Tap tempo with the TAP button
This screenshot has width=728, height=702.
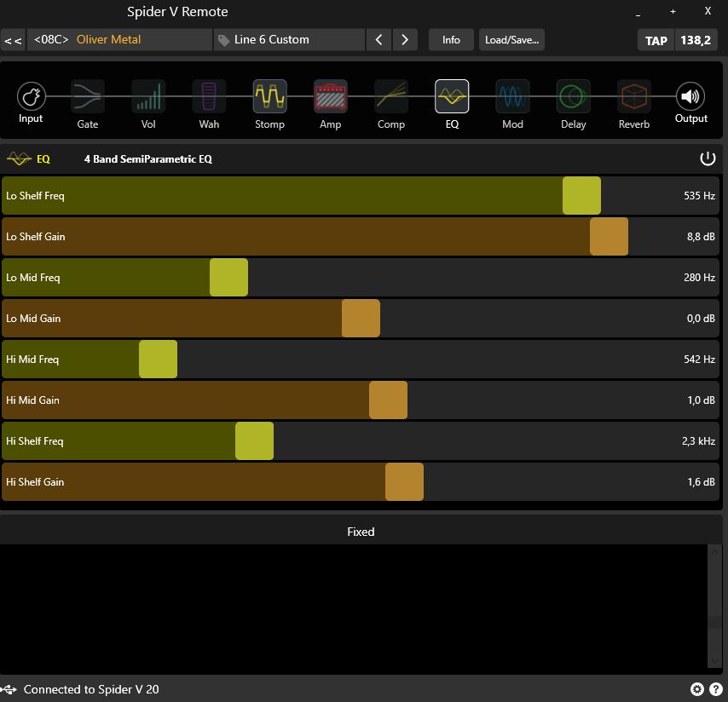[x=656, y=40]
